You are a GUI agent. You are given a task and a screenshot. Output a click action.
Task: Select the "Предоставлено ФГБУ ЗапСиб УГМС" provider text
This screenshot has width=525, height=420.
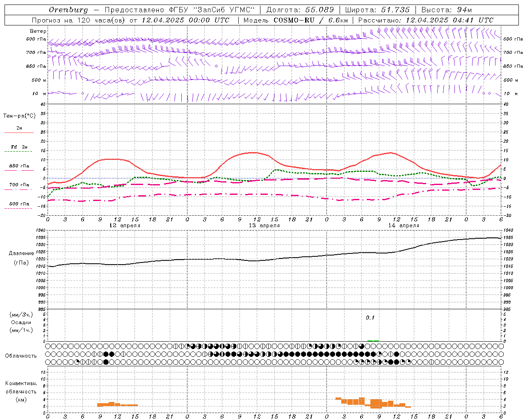(x=180, y=10)
